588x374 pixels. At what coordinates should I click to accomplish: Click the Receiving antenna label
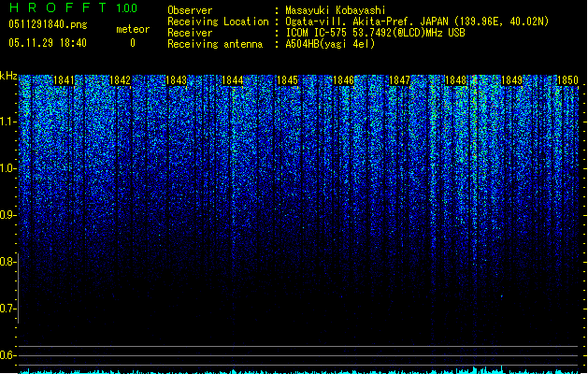click(215, 44)
